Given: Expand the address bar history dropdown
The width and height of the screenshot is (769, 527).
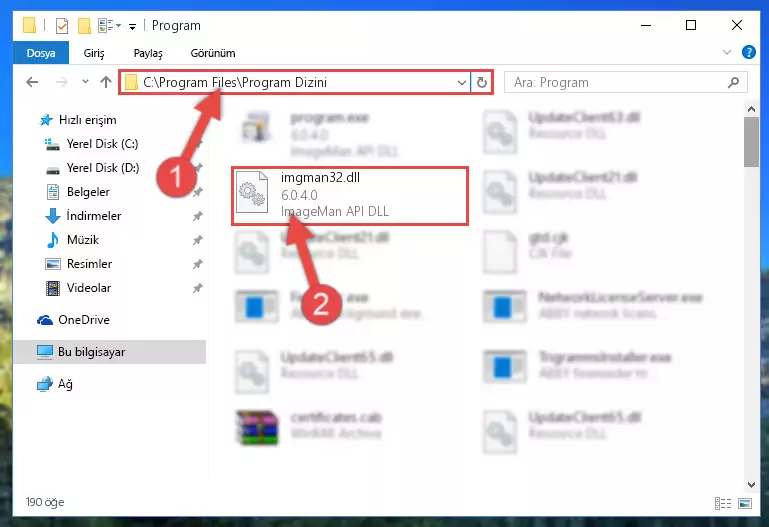Looking at the screenshot, I should click(461, 82).
